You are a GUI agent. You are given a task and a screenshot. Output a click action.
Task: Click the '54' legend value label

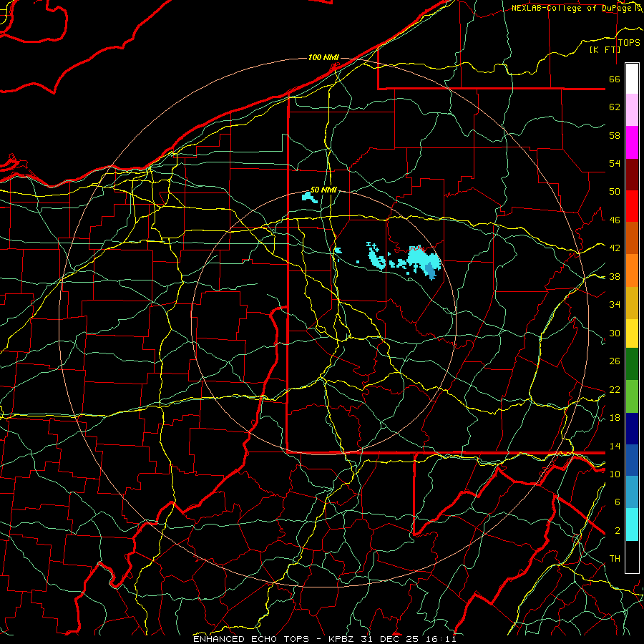615,163
